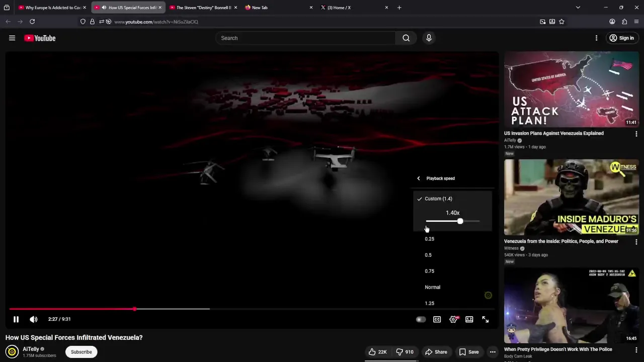
Task: Mute the playing tab via speaker icon
Action: [x=104, y=8]
